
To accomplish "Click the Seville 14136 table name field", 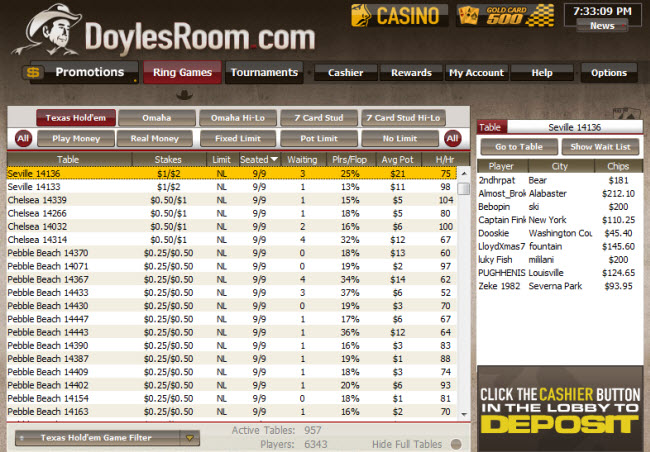I will point(575,127).
